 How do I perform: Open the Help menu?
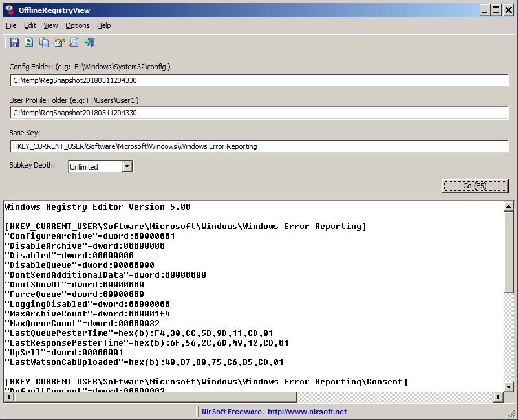(103, 25)
